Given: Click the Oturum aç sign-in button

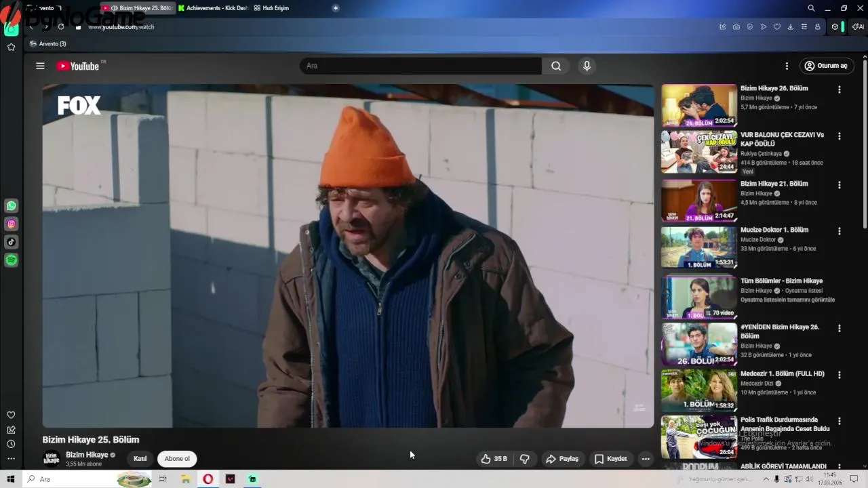Looking at the screenshot, I should click(x=826, y=66).
